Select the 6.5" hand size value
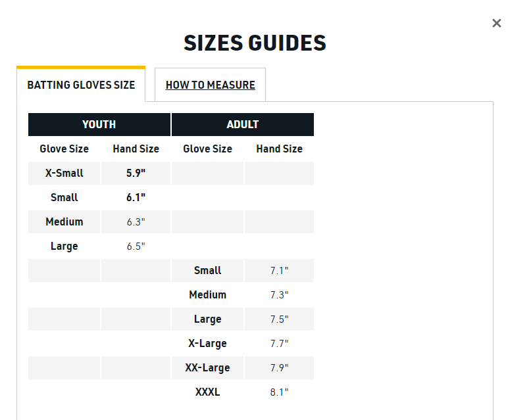The image size is (506, 420). coord(136,246)
